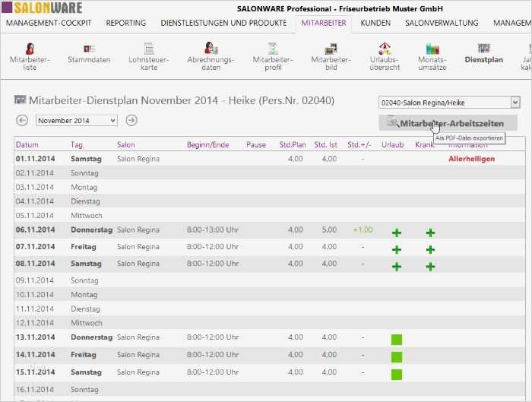Viewport: 532px width, 402px height.
Task: Add Krank plus for 08.11.2014
Action: (x=431, y=267)
